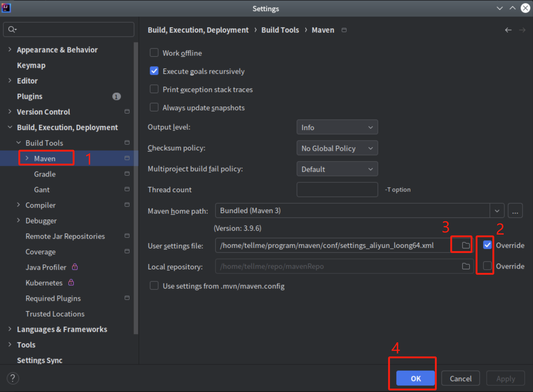Select Trusted Locations item
The width and height of the screenshot is (533, 392).
55,314
